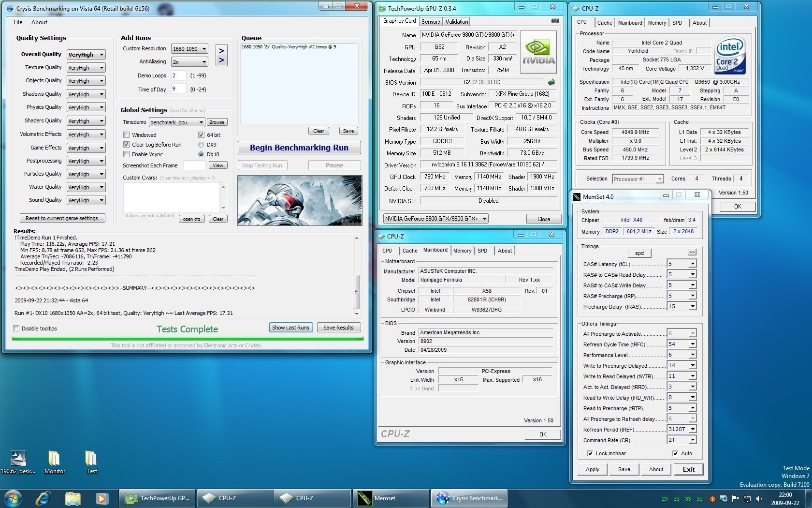This screenshot has width=812, height=508.
Task: Switch to Validation tab in GPU-Z
Action: [457, 22]
